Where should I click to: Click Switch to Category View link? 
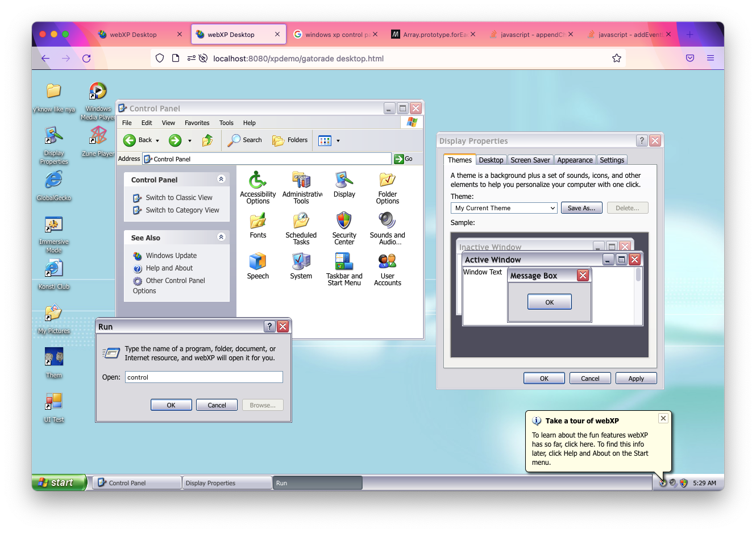[182, 210]
